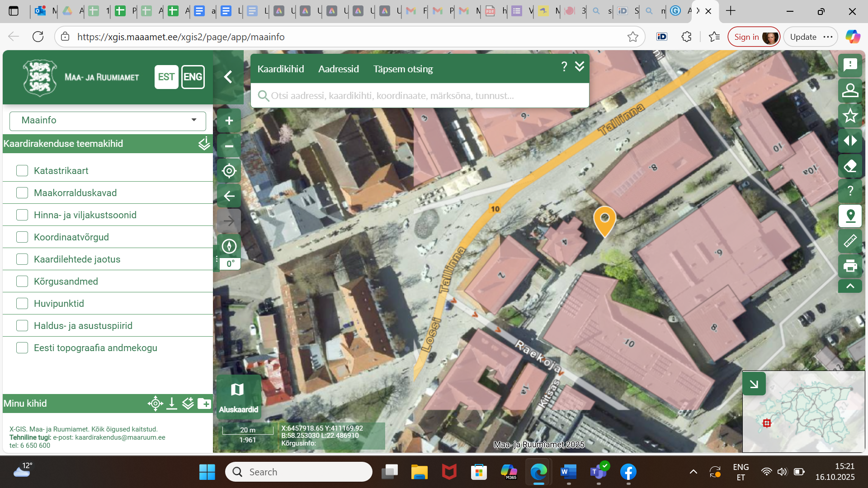Switch language to ENG
Image resolution: width=868 pixels, height=488 pixels.
click(x=193, y=77)
